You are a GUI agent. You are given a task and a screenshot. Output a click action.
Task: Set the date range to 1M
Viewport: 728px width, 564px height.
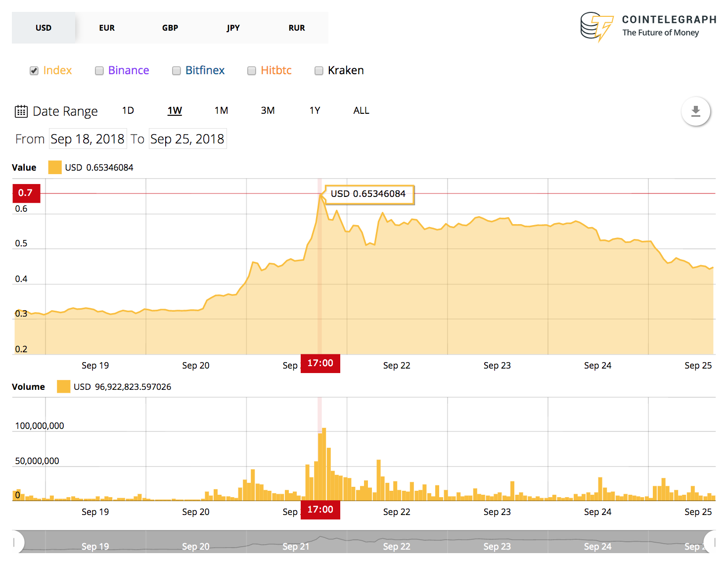click(x=221, y=110)
